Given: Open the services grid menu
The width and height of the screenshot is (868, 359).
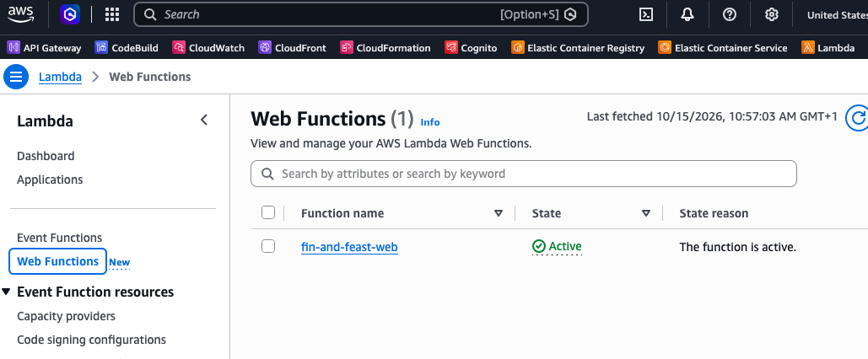Looking at the screenshot, I should [x=112, y=14].
